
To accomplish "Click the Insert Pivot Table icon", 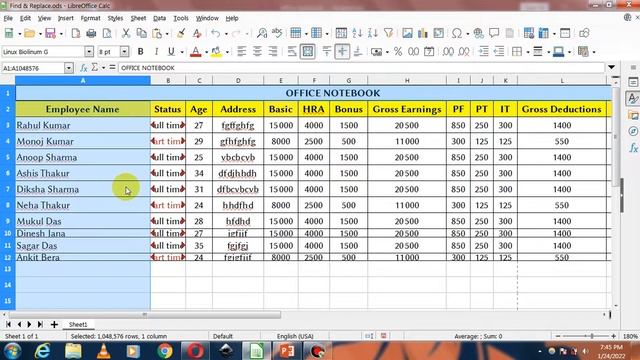I will pyautogui.click(x=439, y=33).
